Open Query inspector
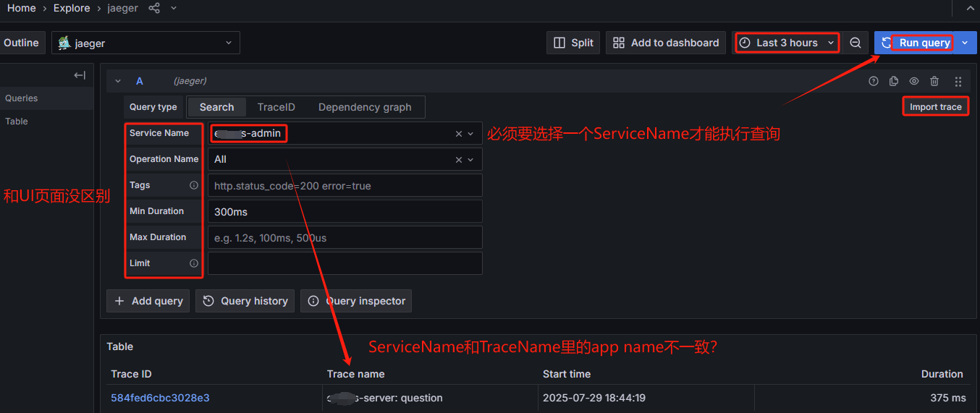 point(356,301)
